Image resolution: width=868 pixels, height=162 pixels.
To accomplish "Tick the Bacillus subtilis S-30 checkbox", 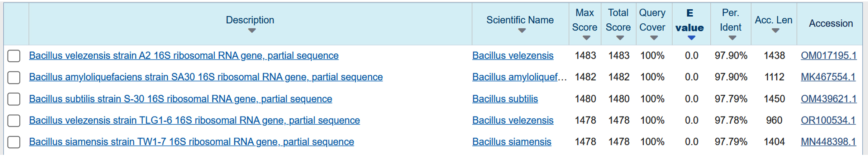I will click(14, 99).
